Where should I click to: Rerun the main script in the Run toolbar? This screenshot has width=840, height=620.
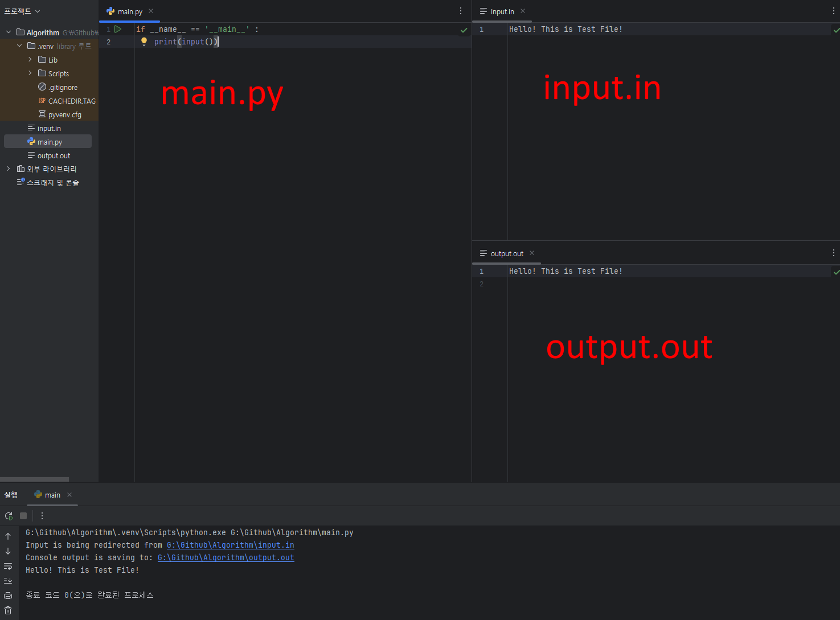[x=9, y=516]
